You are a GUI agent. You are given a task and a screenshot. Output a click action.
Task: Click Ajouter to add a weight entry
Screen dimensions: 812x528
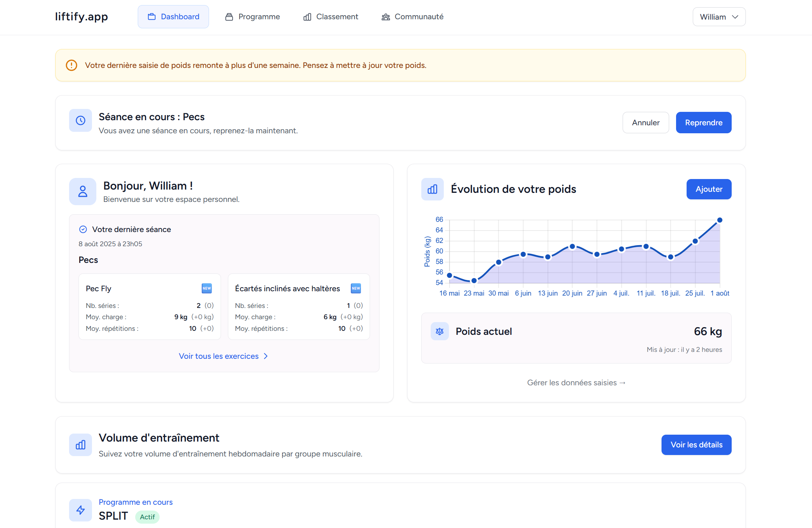[709, 189]
